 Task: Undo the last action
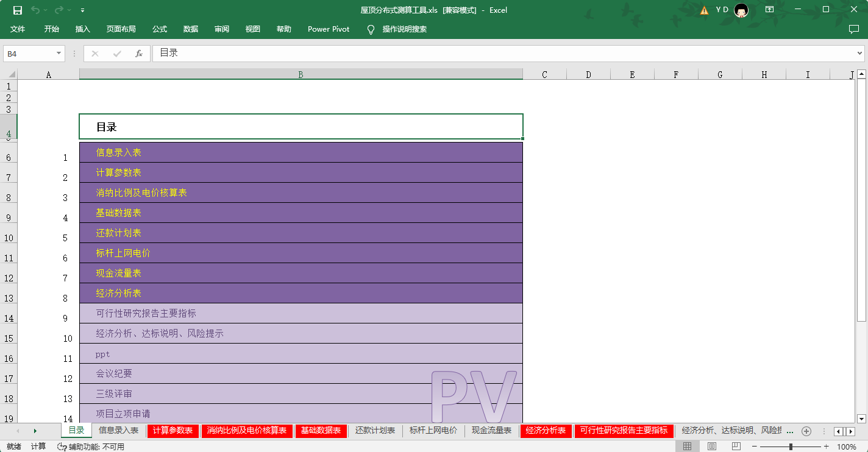35,10
